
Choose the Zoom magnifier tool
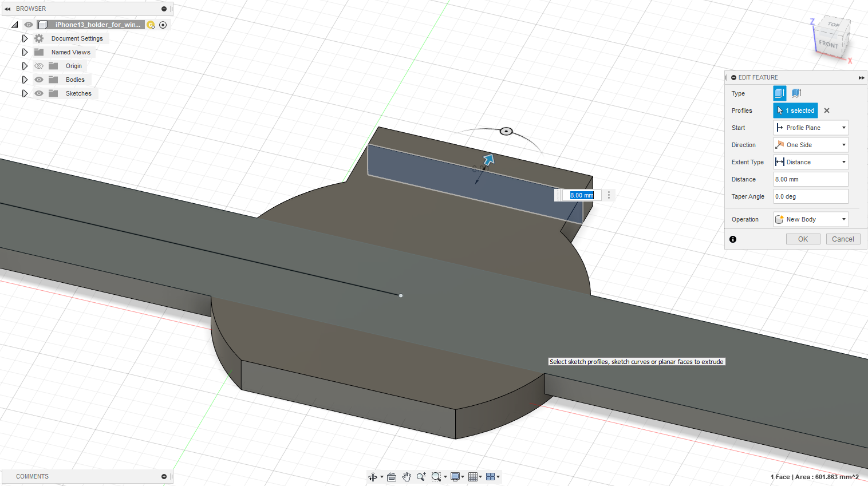[421, 477]
